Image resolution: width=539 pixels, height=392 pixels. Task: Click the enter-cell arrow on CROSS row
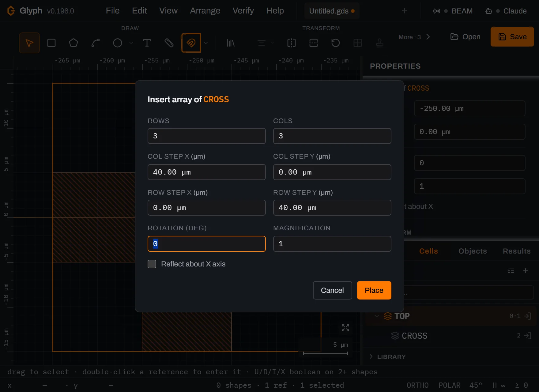(528, 336)
